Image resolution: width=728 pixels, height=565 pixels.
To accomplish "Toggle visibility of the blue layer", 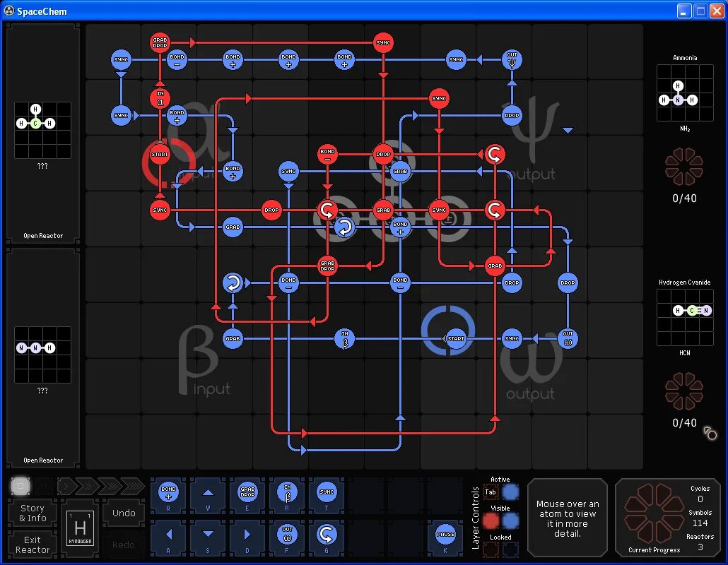I will tap(510, 521).
